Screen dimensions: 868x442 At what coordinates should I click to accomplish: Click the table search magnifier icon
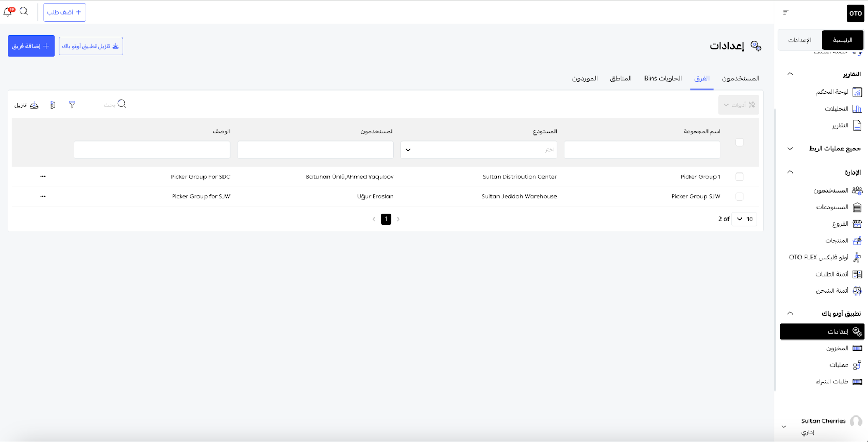pos(122,104)
